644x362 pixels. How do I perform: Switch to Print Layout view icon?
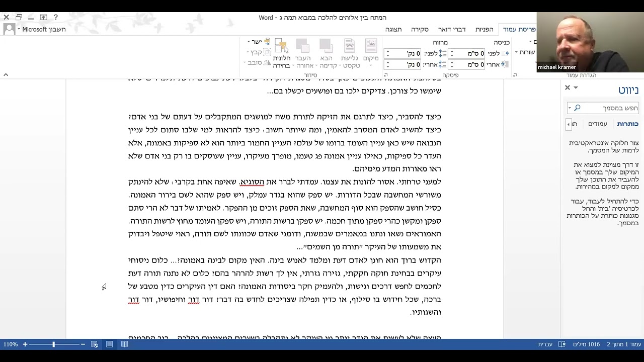click(x=109, y=344)
